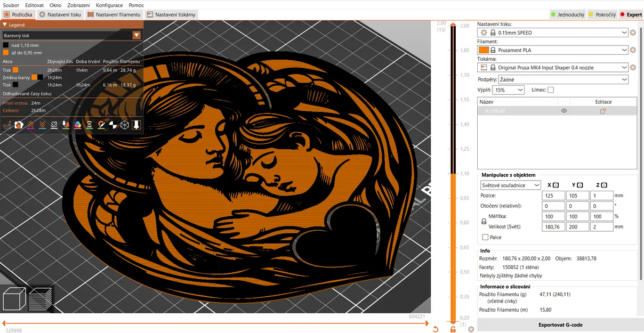Open the Okno menu

55,5
